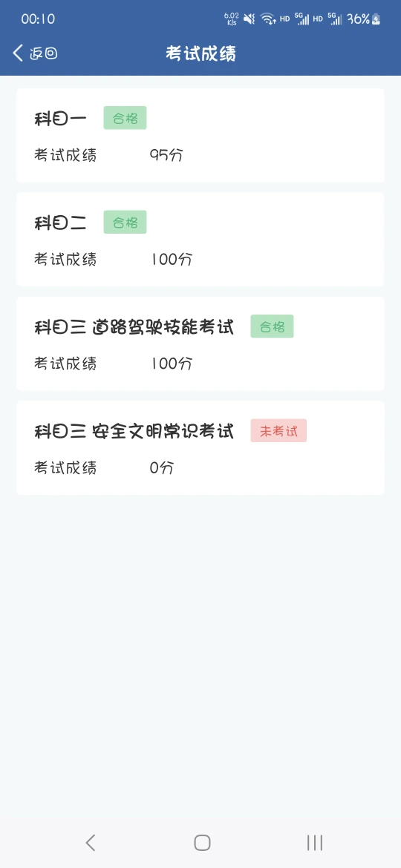This screenshot has height=868, width=401.
Task: Tap the 科目一 合格 badge
Action: (125, 118)
